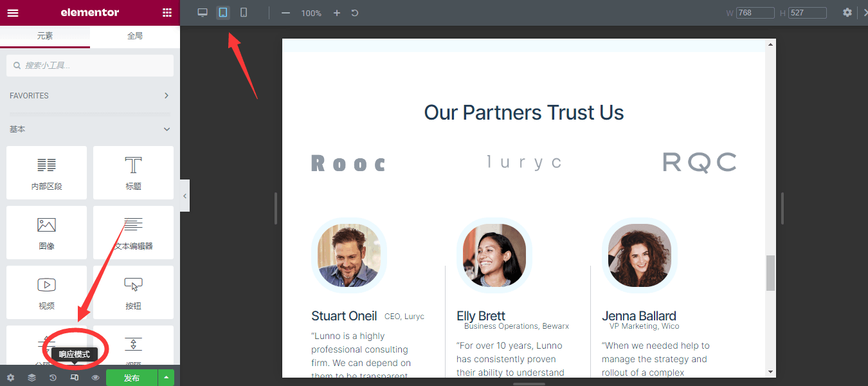Click the eye preview changes icon
The image size is (868, 386).
click(95, 378)
